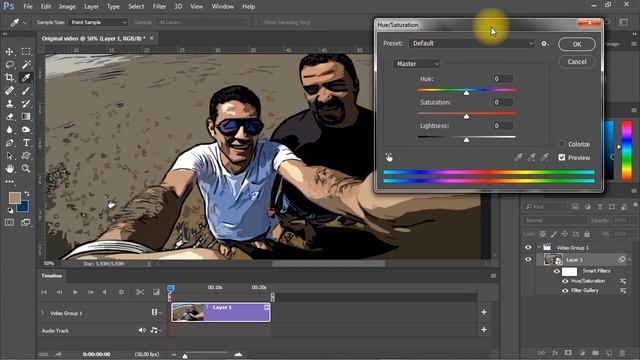Open the Image menu
This screenshot has height=360, width=640.
67,7
